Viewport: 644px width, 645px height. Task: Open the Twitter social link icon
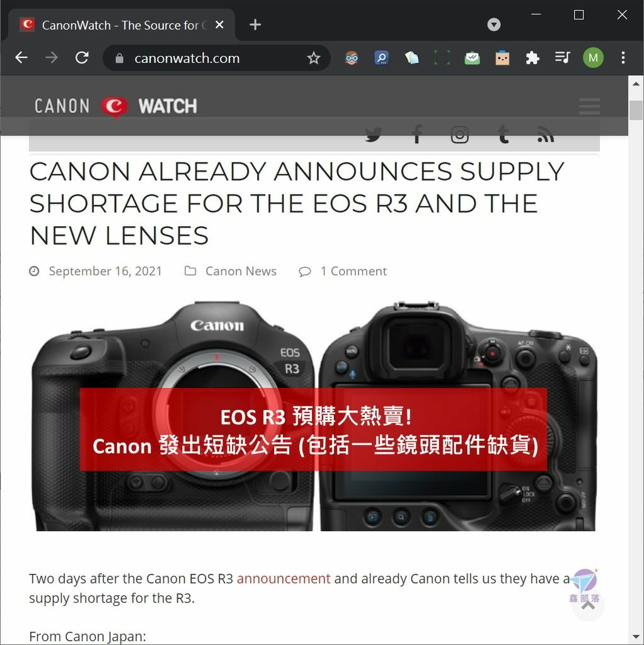(x=373, y=135)
